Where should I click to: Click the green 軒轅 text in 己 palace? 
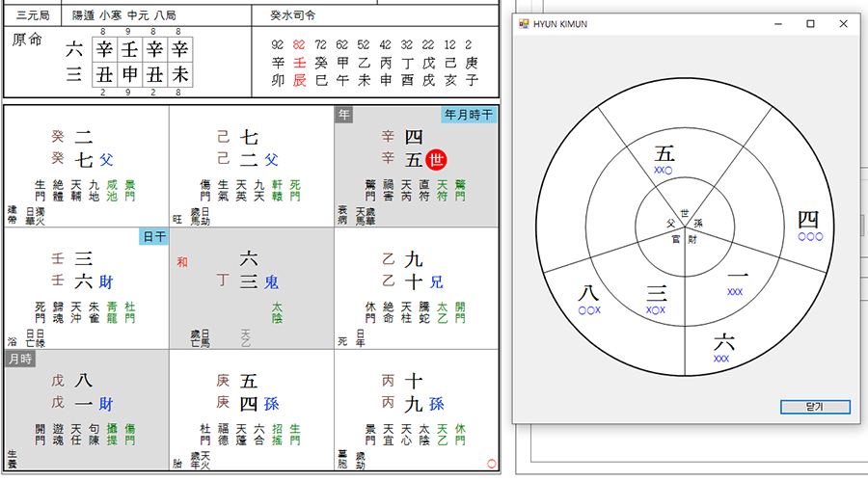pyautogui.click(x=278, y=191)
